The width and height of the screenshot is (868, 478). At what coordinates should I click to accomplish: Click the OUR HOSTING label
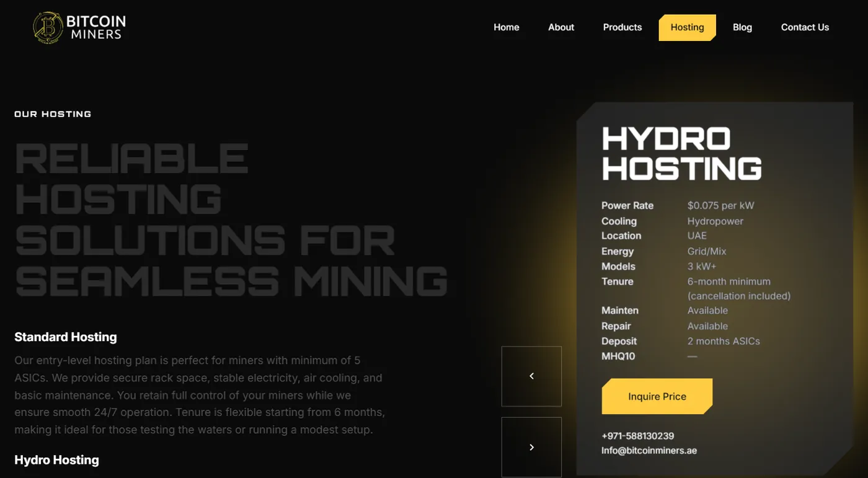pyautogui.click(x=53, y=114)
